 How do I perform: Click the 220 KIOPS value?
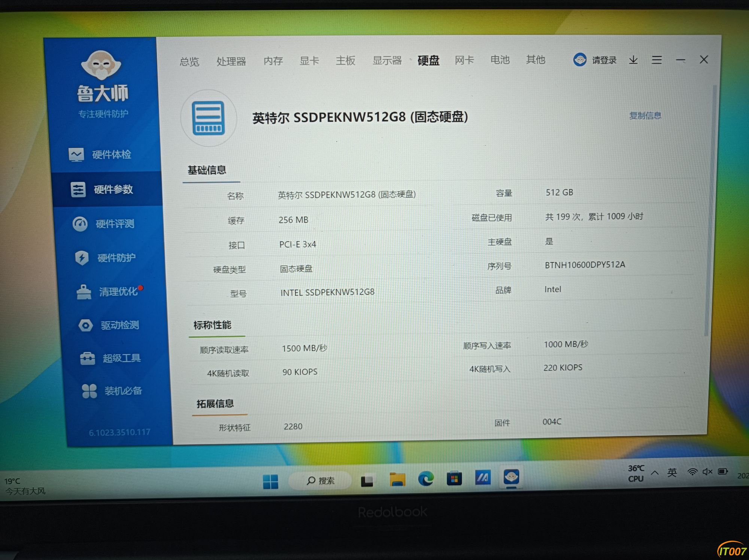pyautogui.click(x=563, y=368)
